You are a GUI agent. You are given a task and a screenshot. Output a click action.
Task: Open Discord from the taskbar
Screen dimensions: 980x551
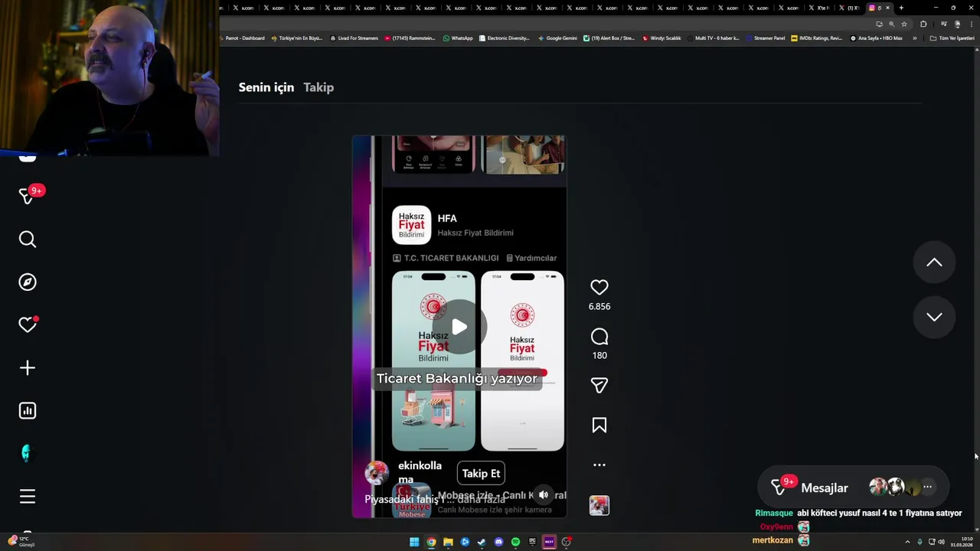[498, 542]
